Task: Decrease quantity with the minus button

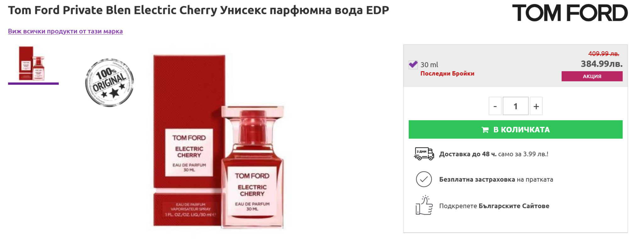Action: [495, 106]
